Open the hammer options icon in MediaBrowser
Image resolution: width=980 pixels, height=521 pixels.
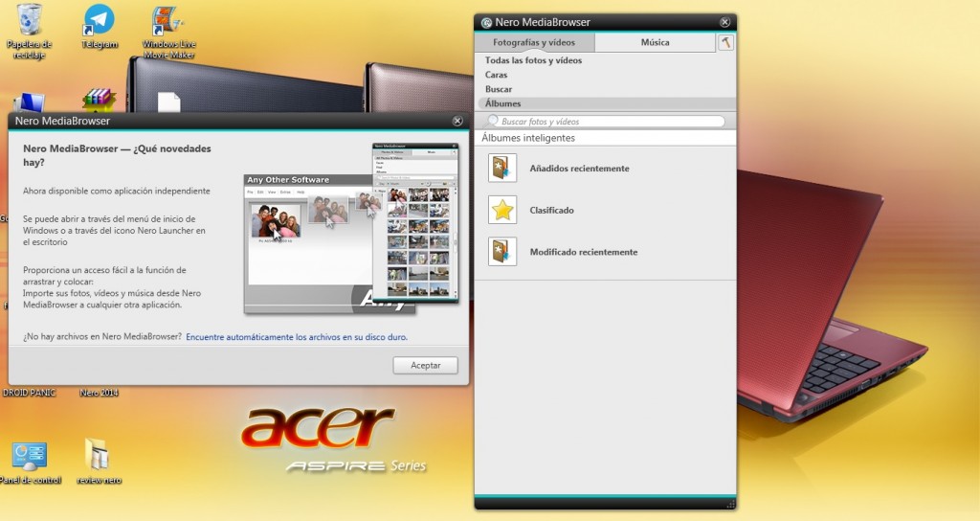pos(725,42)
